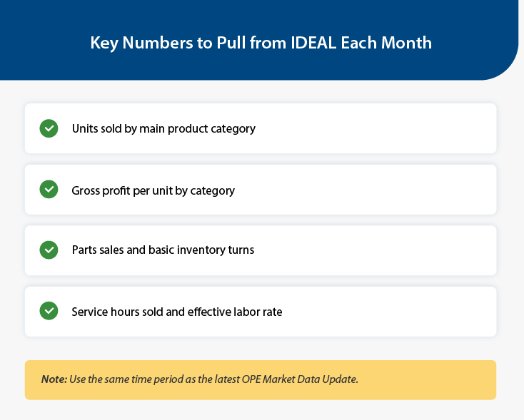Select the words 'main product category'

(197, 129)
